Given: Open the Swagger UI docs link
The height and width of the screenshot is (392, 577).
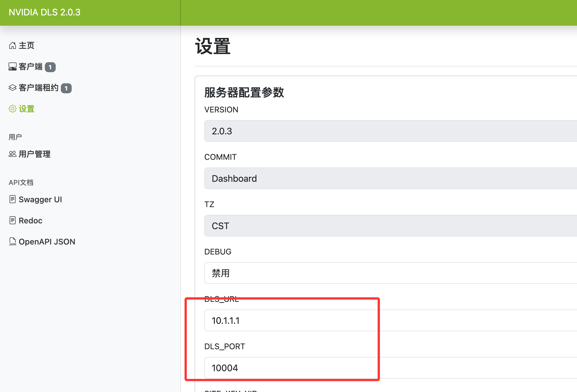Looking at the screenshot, I should [40, 199].
